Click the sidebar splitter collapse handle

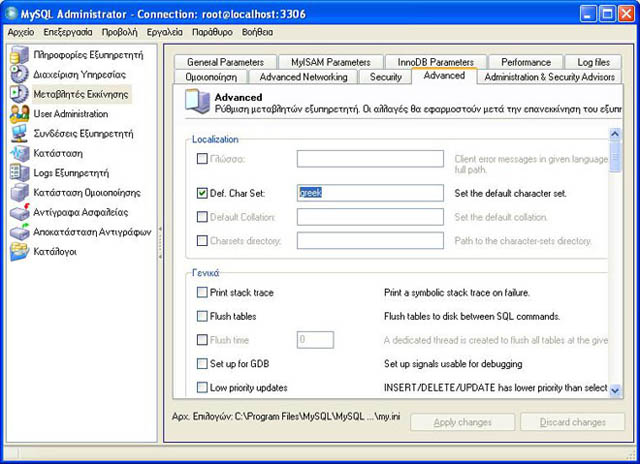tap(160, 243)
